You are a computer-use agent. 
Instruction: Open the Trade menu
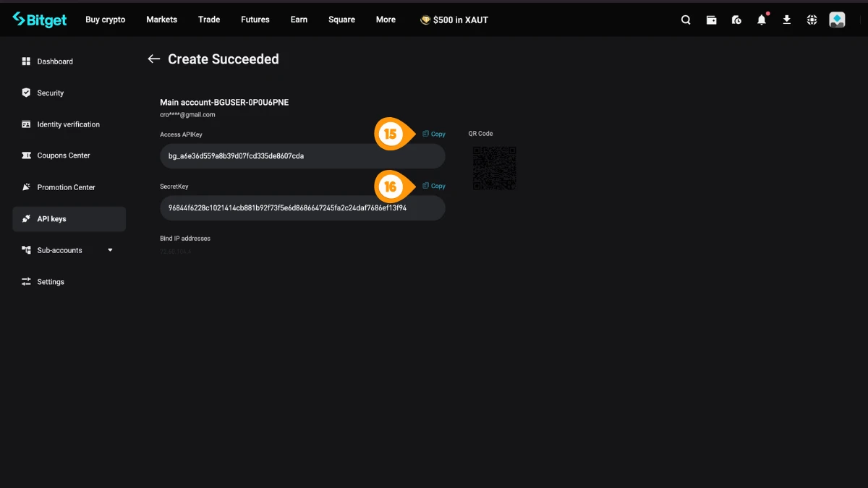(x=209, y=20)
